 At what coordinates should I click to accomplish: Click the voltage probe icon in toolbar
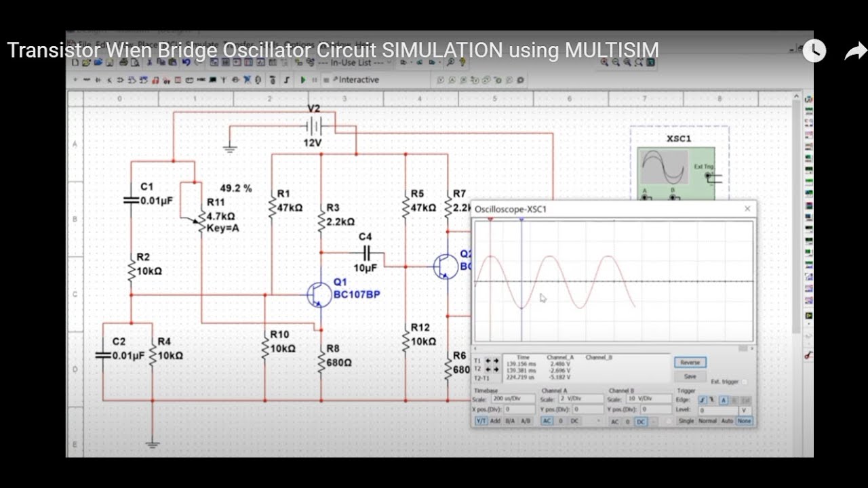click(x=441, y=79)
